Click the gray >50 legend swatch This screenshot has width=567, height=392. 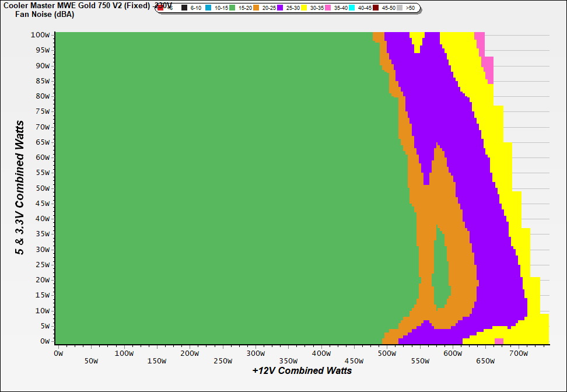tap(400, 8)
